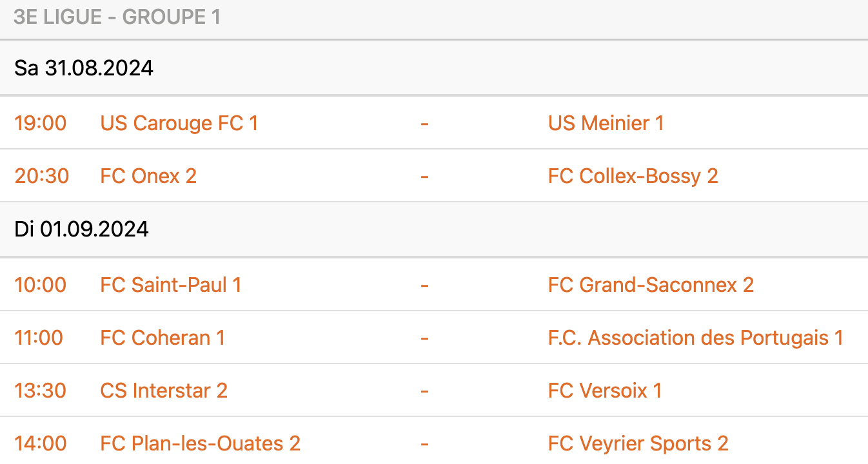Select the FC Onex 2 team link
Viewport: 868px width, 464px height.
click(148, 176)
